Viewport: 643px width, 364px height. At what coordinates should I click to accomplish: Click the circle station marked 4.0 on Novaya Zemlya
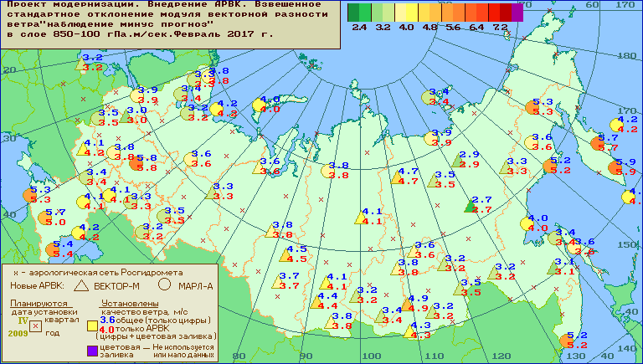click(x=259, y=105)
